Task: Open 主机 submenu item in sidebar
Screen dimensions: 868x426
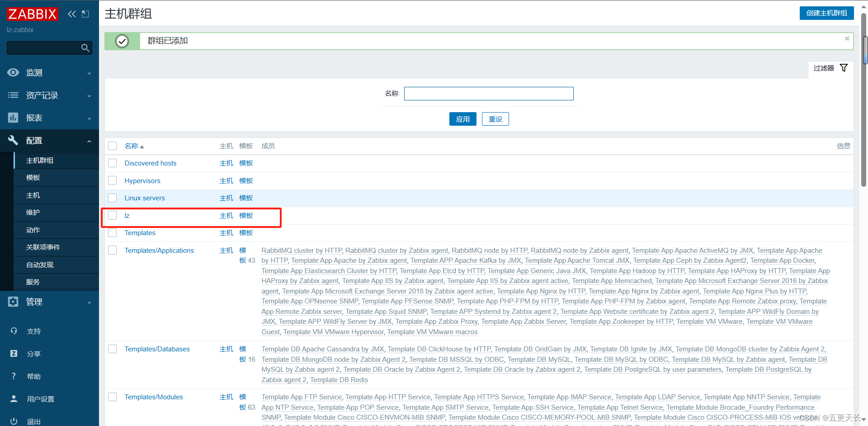Action: coord(57,195)
